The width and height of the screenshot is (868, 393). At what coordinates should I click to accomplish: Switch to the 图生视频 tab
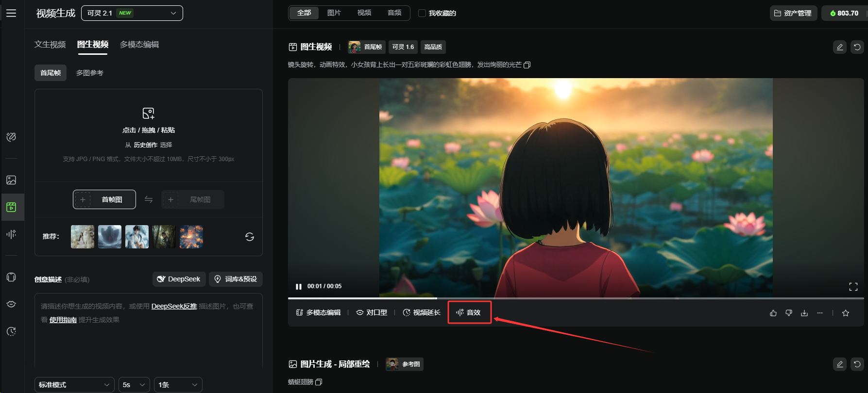click(x=93, y=45)
